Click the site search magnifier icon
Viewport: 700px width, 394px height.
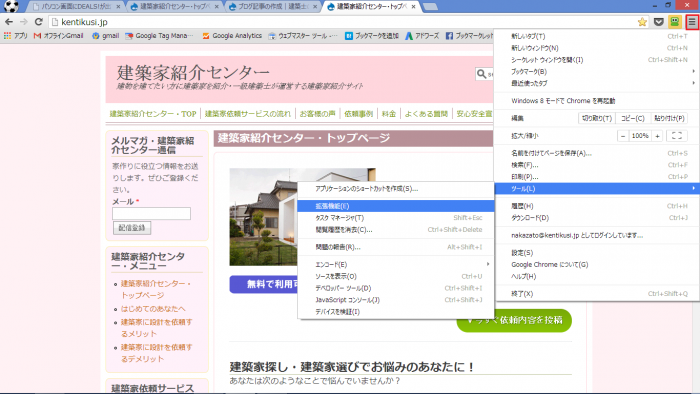481,74
